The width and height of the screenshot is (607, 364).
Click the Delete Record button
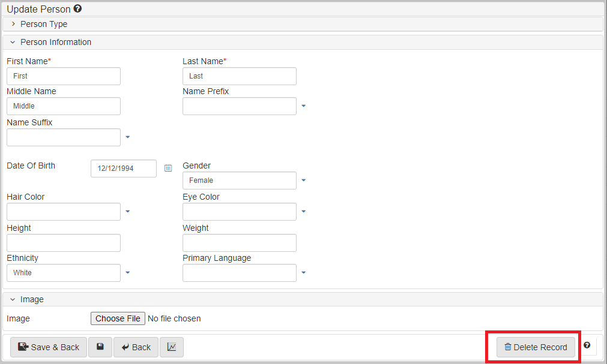coord(536,347)
